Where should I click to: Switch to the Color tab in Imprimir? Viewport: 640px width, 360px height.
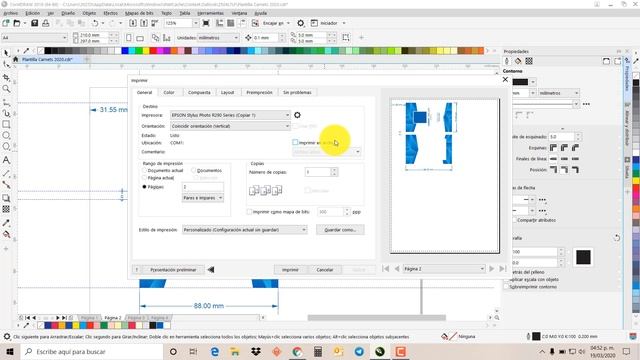point(169,93)
